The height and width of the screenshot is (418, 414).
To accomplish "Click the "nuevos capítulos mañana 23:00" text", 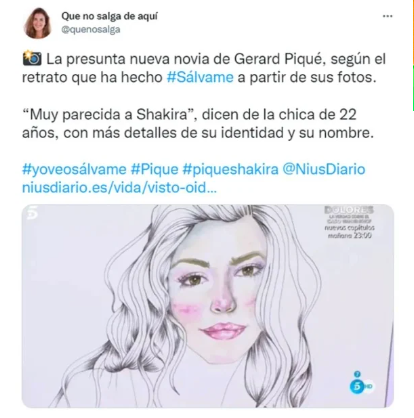I will (350, 232).
